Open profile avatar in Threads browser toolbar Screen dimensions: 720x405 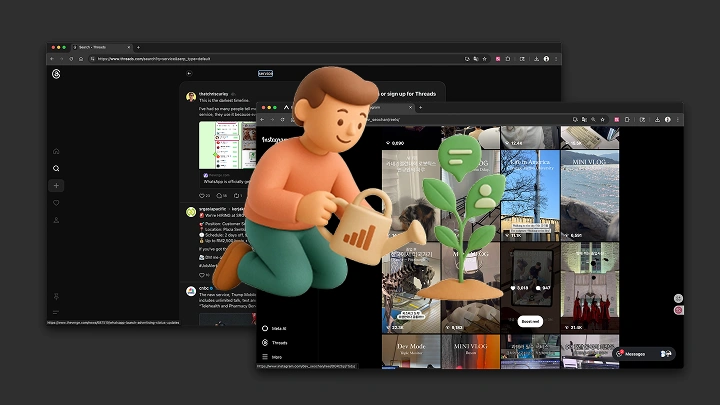point(546,59)
